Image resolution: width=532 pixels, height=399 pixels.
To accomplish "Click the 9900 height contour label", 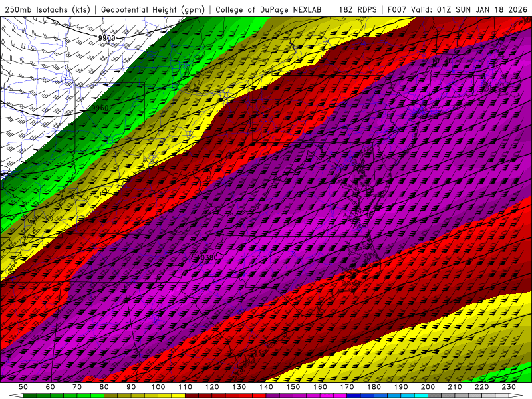I will (x=106, y=38).
